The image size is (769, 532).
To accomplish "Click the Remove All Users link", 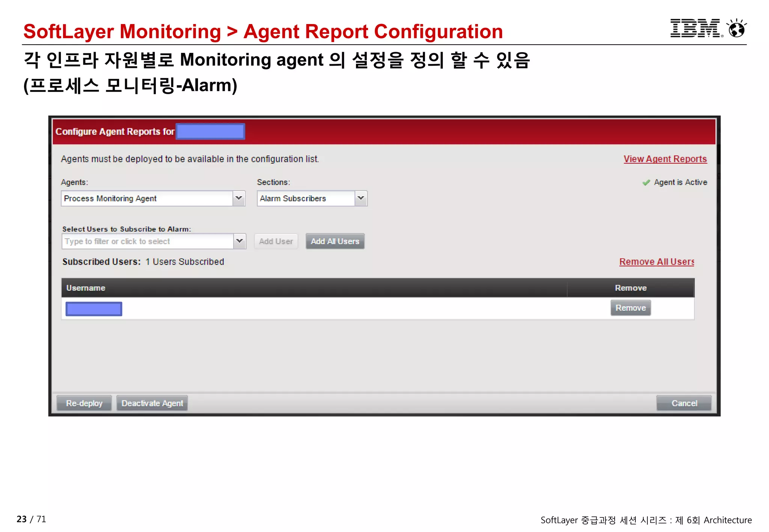I will [x=657, y=261].
